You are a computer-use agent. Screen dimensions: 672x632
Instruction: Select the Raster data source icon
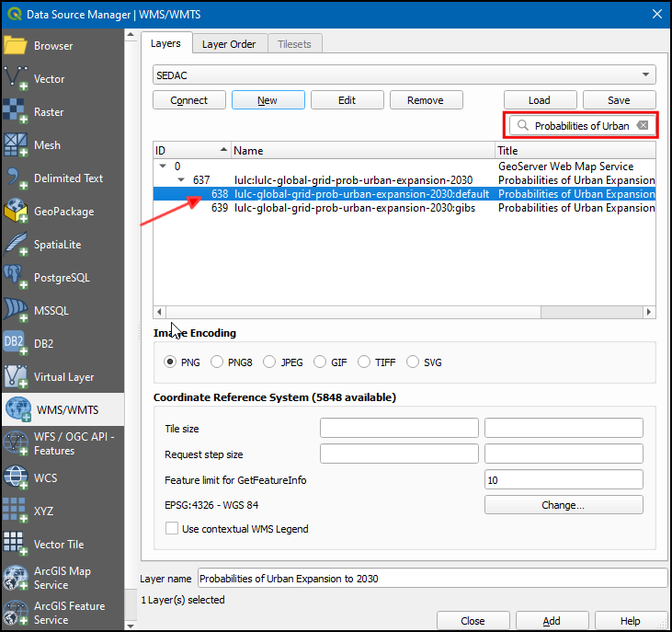point(17,112)
